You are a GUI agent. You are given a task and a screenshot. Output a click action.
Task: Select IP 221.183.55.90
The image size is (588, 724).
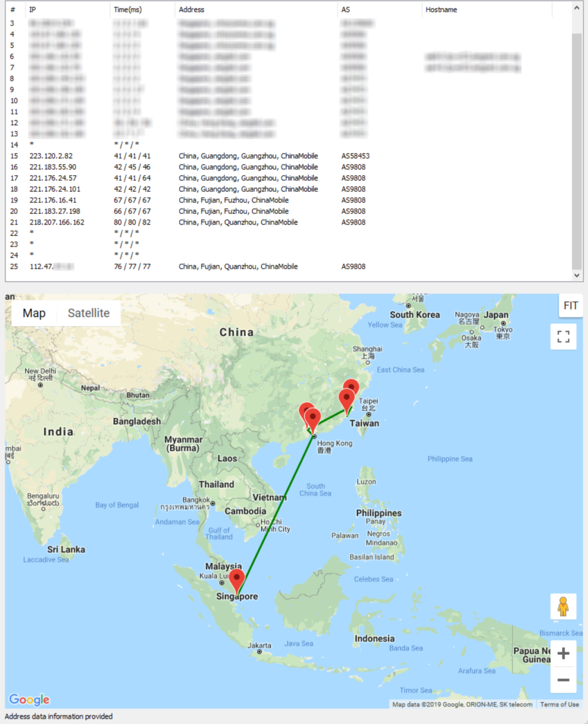53,167
